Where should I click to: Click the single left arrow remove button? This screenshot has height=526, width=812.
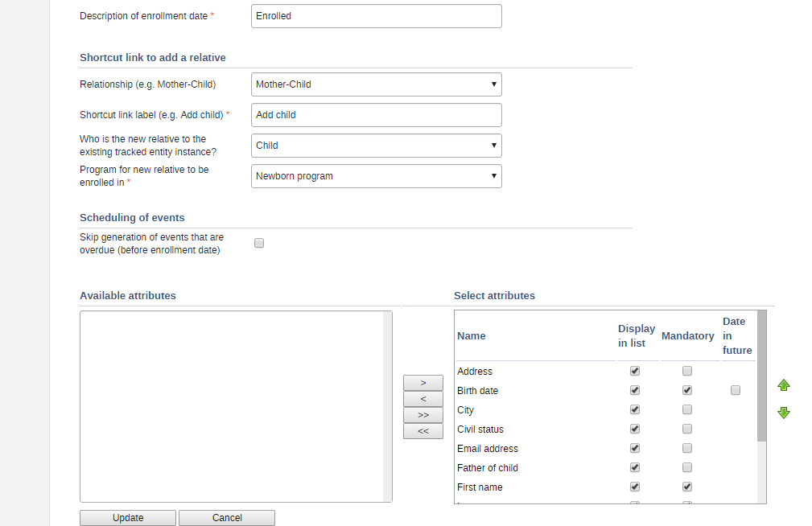pyautogui.click(x=423, y=399)
